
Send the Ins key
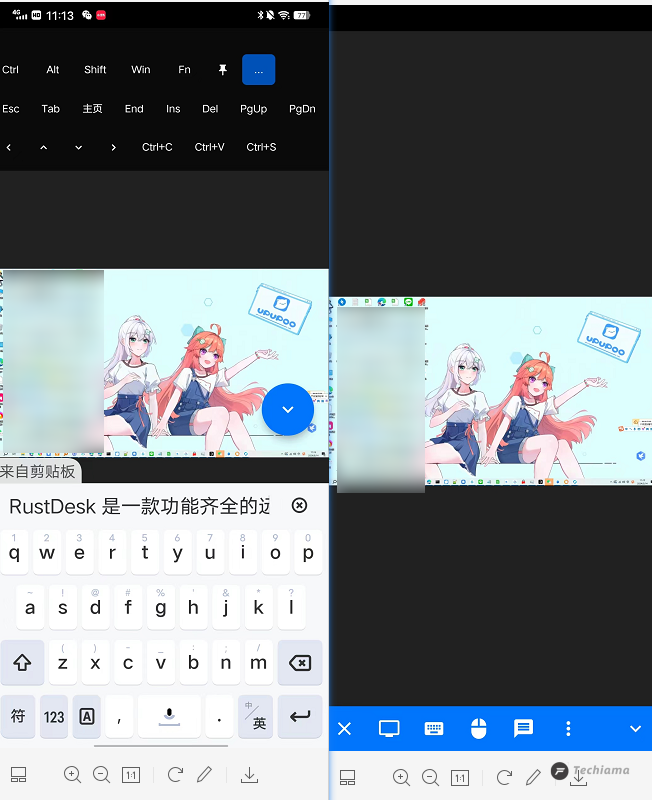[x=173, y=109]
